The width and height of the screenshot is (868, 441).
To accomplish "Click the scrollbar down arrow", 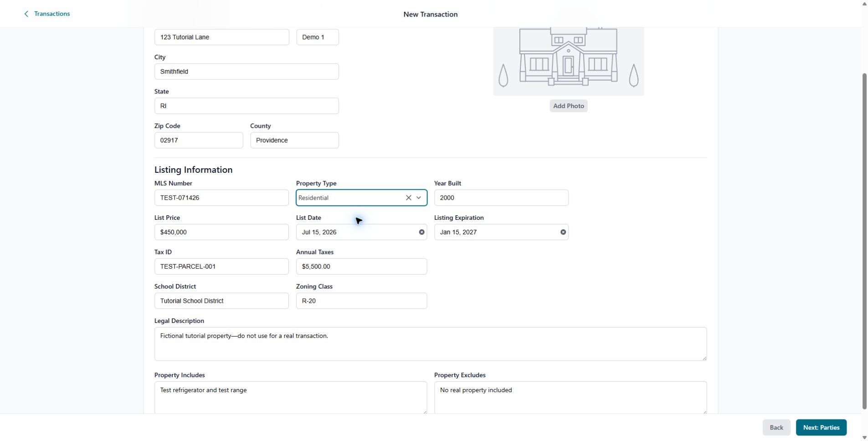I will pos(864,437).
